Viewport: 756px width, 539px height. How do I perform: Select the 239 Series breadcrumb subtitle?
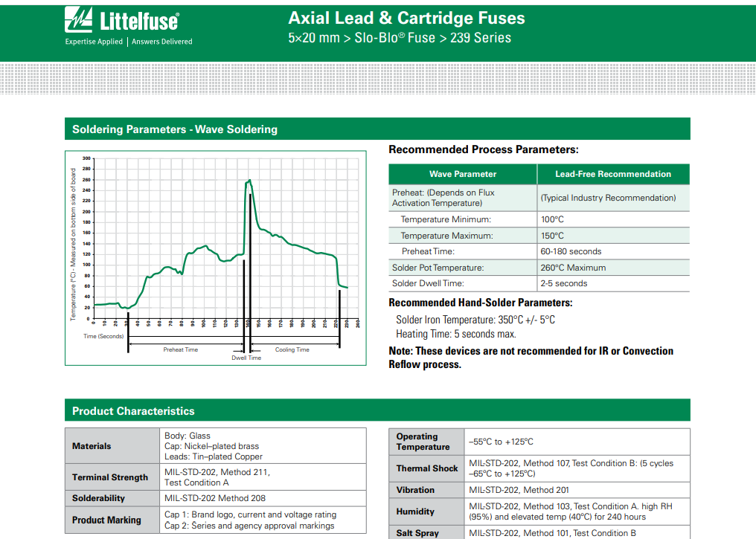pyautogui.click(x=400, y=38)
